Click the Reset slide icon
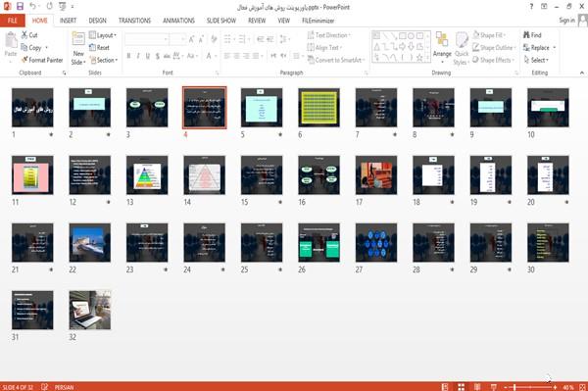Screen dimensions: 588x391 point(93,48)
